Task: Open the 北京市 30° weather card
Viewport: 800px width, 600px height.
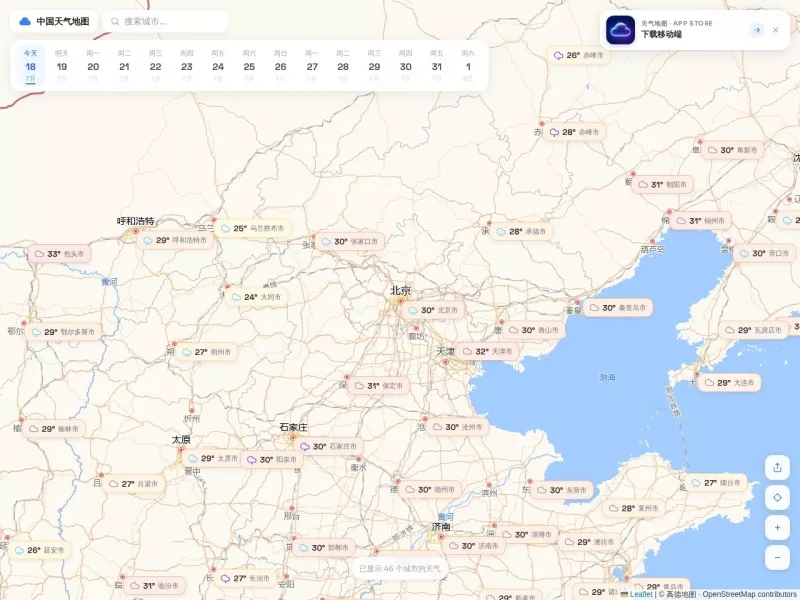Action: tap(435, 310)
